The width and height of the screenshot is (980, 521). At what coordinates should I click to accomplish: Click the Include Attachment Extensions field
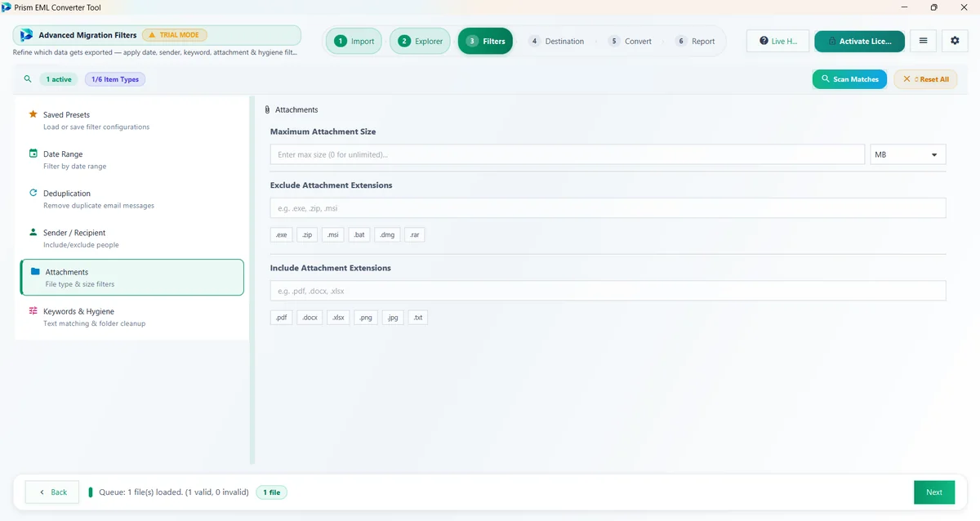(x=608, y=291)
